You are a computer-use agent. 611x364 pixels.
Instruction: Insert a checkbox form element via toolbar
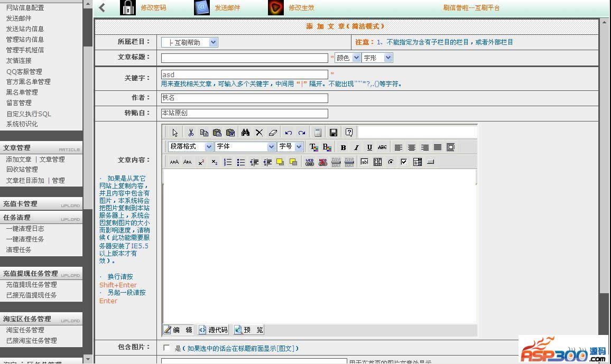tap(404, 162)
